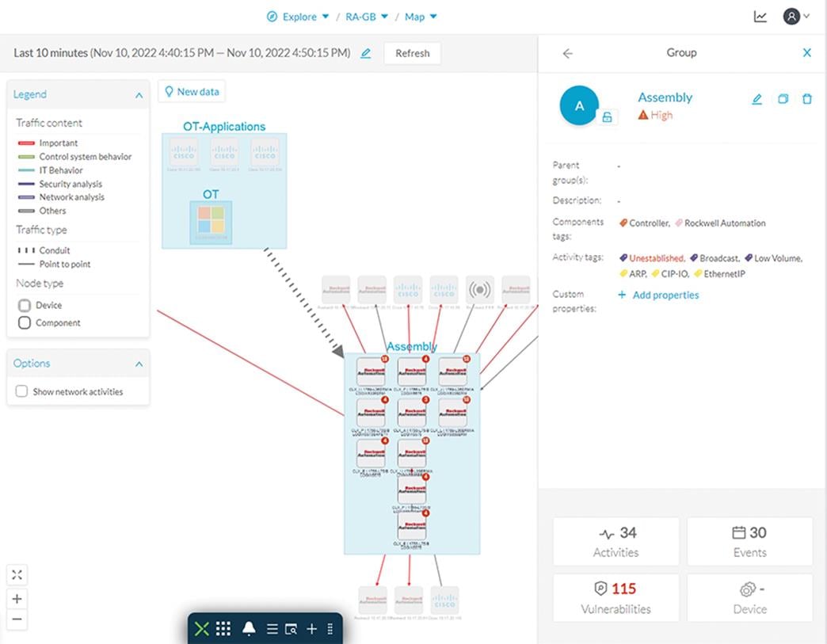Image resolution: width=827 pixels, height=644 pixels.
Task: Open the Explore menu
Action: (x=298, y=16)
